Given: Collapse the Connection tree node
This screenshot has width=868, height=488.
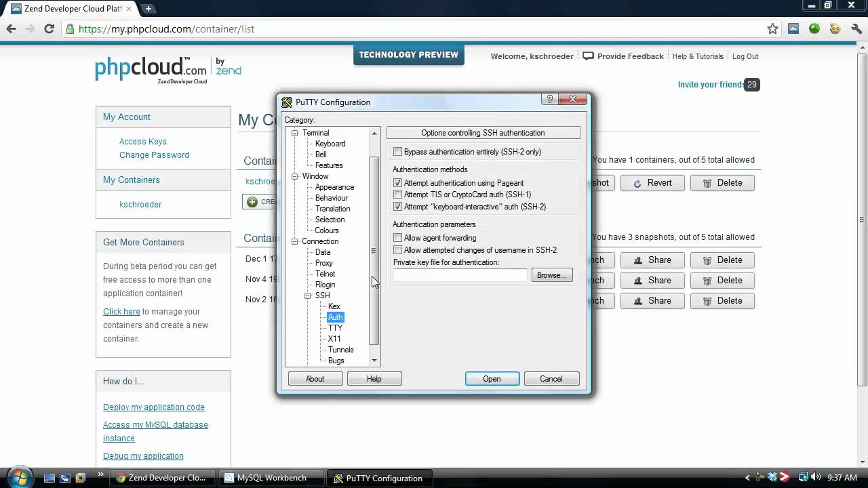Looking at the screenshot, I should [x=295, y=241].
